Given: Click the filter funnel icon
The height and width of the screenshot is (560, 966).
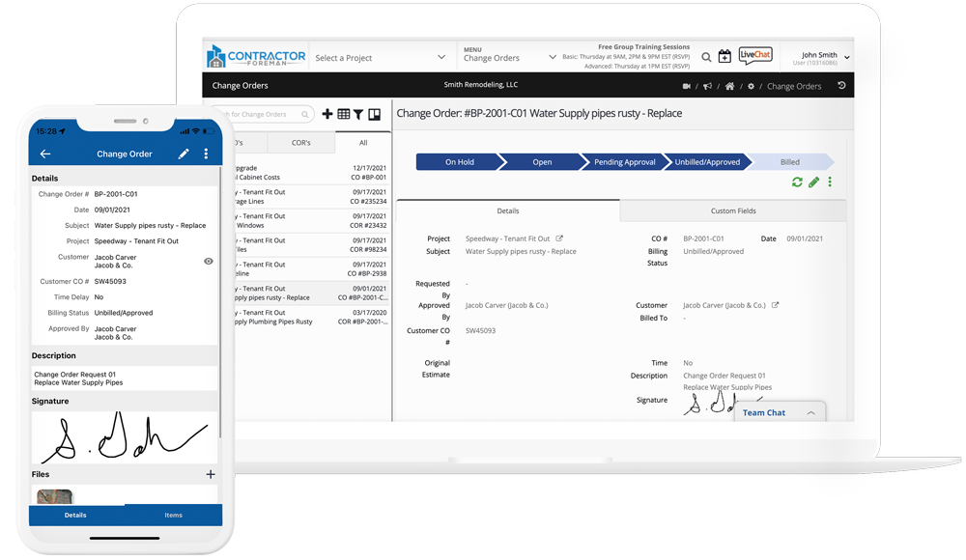Looking at the screenshot, I should [x=358, y=114].
